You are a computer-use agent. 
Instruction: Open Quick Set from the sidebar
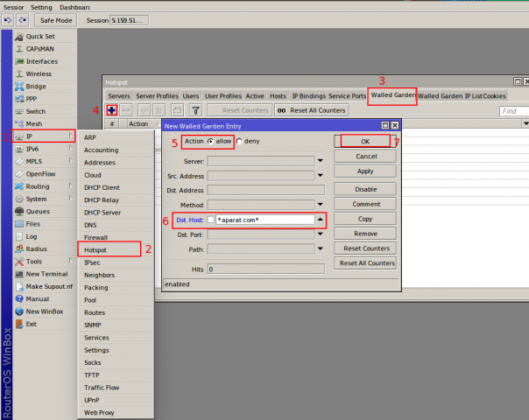point(40,37)
